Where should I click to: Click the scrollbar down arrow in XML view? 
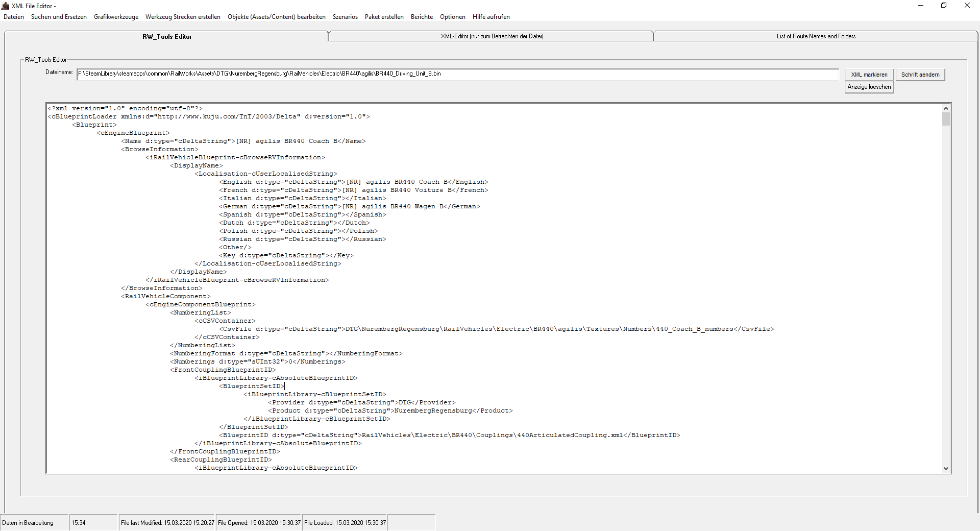coord(946,469)
